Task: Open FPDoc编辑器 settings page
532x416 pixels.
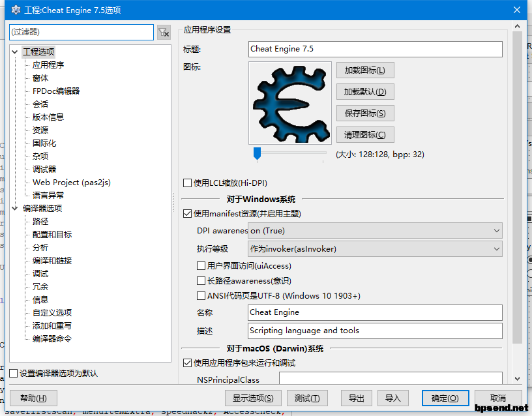Action: [56, 91]
